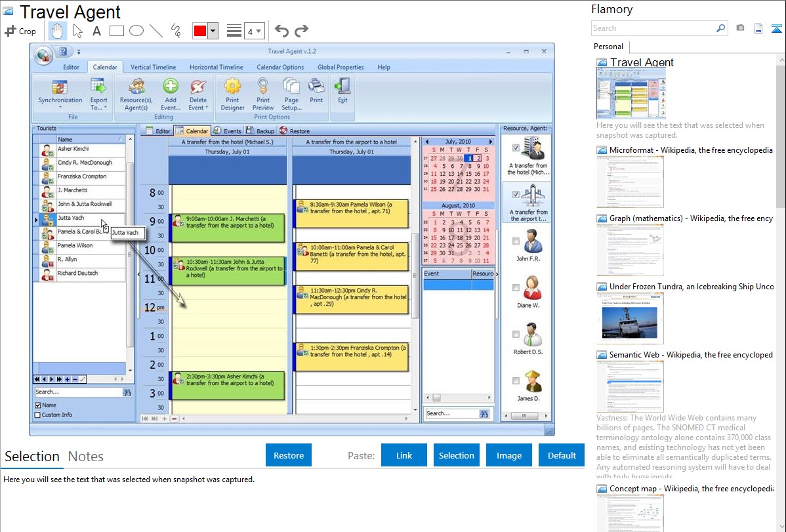The height and width of the screenshot is (532, 786).
Task: Pick the rectangle shape tool
Action: coord(116,31)
